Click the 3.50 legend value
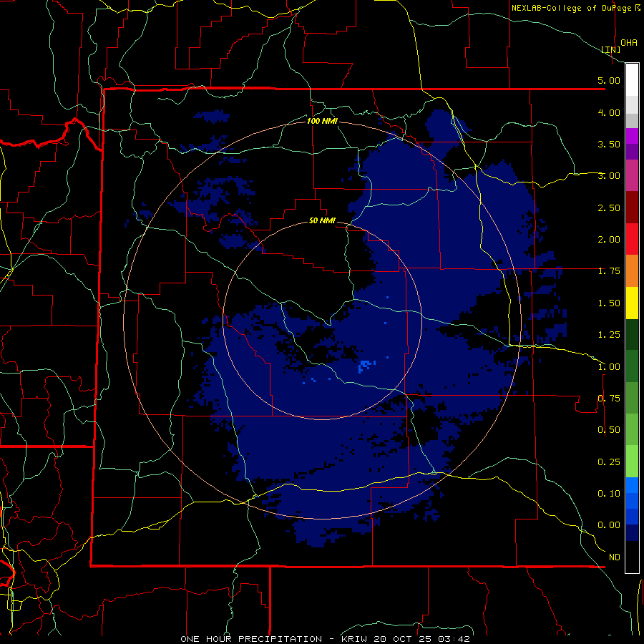This screenshot has height=644, width=644. click(609, 144)
